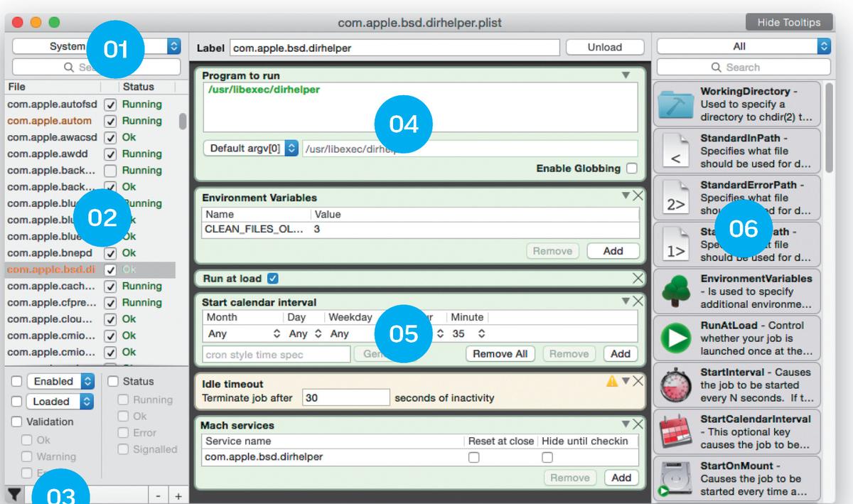
Task: Remove the Run at load key with its X
Action: point(638,278)
